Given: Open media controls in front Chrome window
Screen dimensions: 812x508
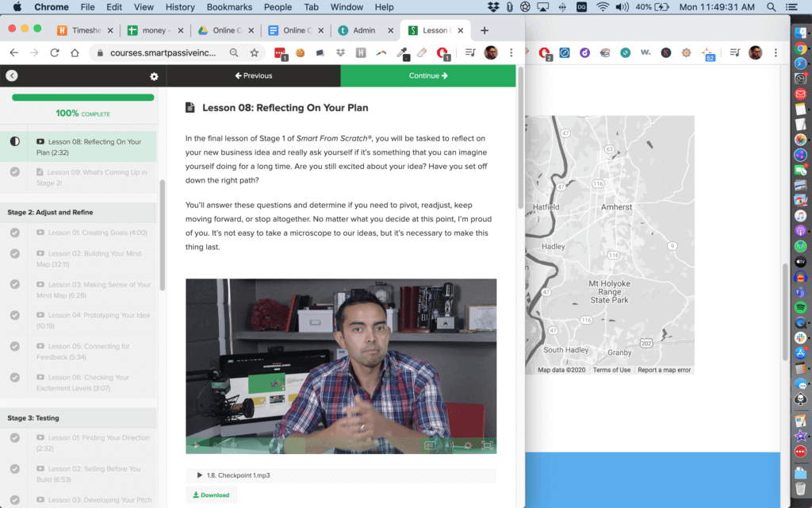Looking at the screenshot, I should (470, 53).
